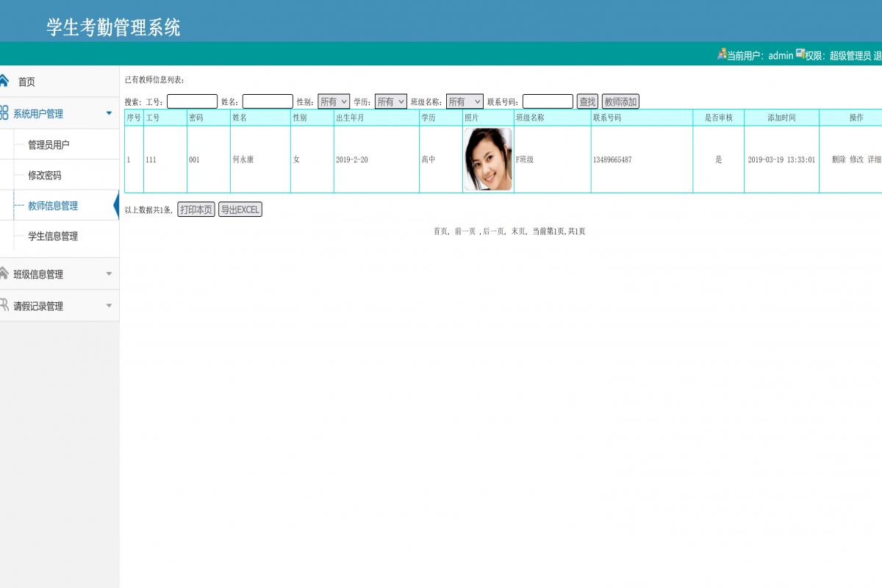Open the 班级名称 filter dropdown
The image size is (882, 588).
pyautogui.click(x=465, y=101)
